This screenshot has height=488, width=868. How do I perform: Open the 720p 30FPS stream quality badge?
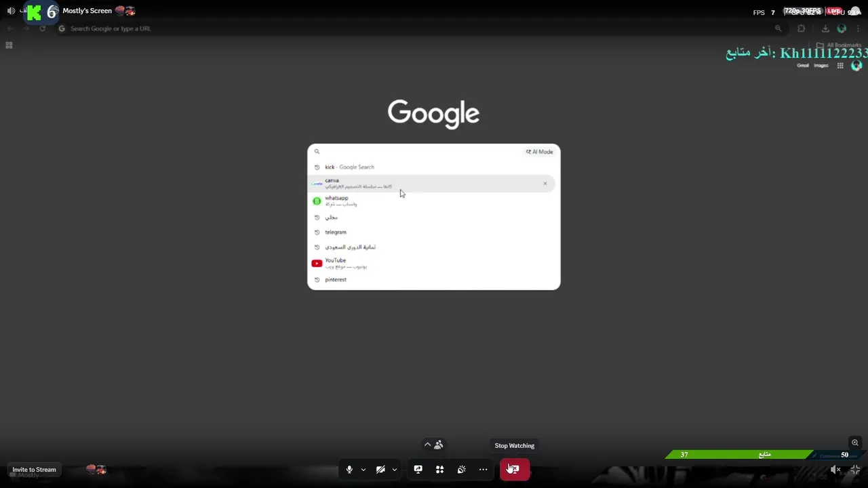[x=802, y=11]
